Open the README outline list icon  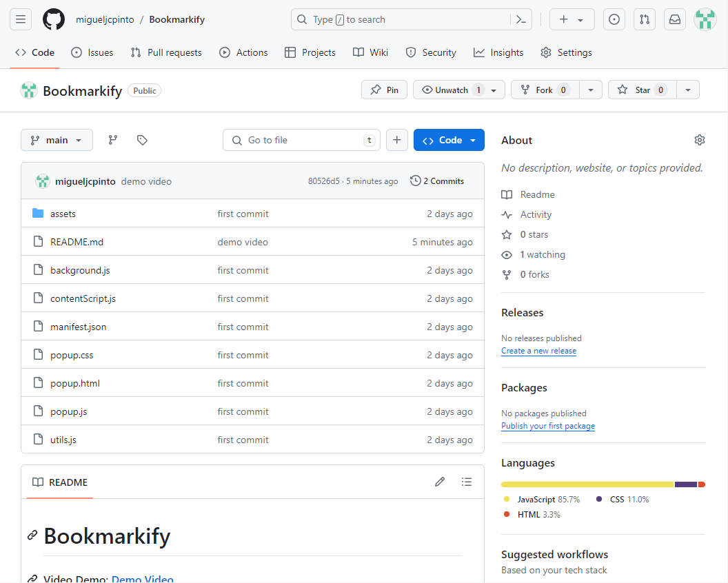(x=467, y=482)
